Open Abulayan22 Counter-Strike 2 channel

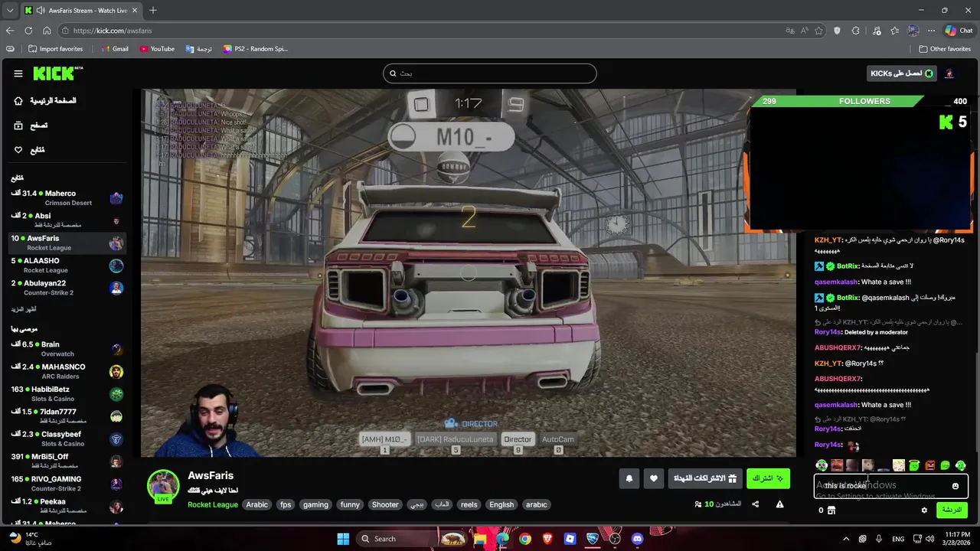pyautogui.click(x=67, y=288)
